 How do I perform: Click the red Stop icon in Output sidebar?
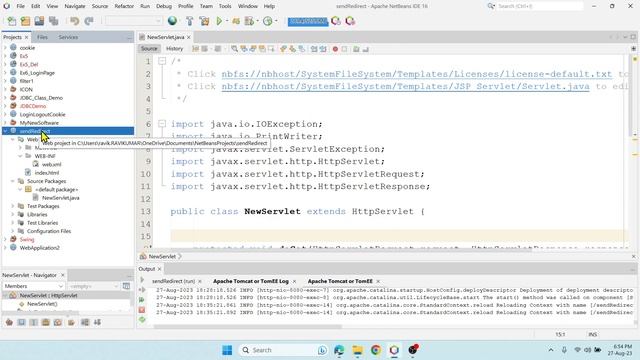142,310
